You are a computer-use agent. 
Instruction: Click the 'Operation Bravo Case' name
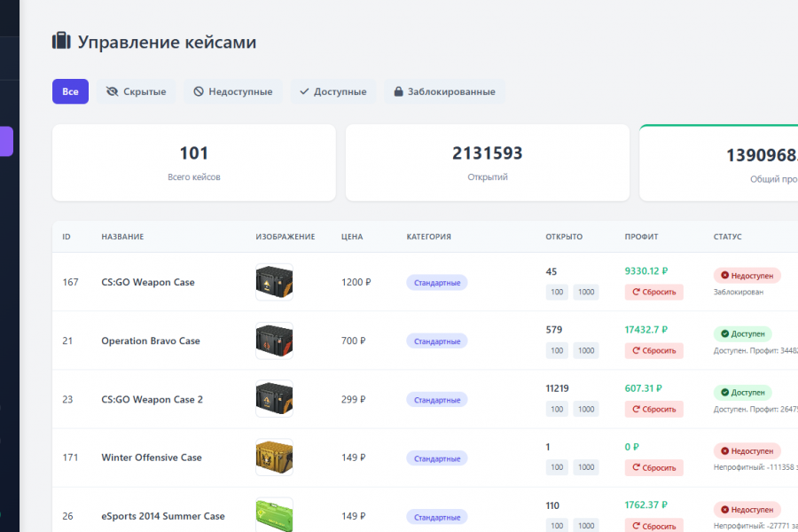[151, 340]
